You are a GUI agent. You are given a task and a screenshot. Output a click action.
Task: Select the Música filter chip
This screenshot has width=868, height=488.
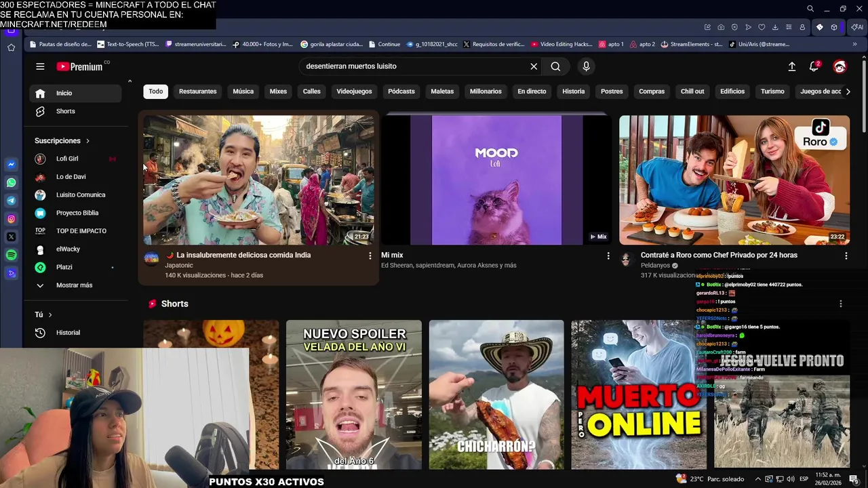pyautogui.click(x=243, y=91)
